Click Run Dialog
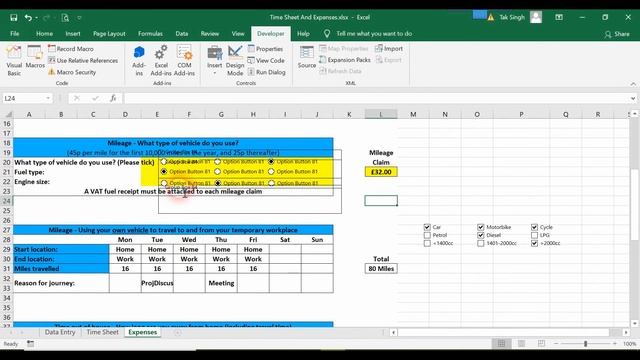 266,72
